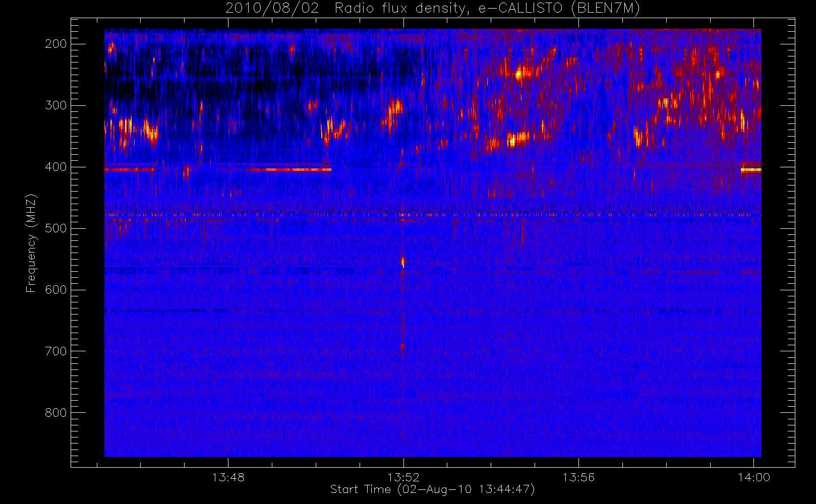Image resolution: width=816 pixels, height=504 pixels.
Task: Click the 14:00 time tick label
Action: (x=754, y=477)
